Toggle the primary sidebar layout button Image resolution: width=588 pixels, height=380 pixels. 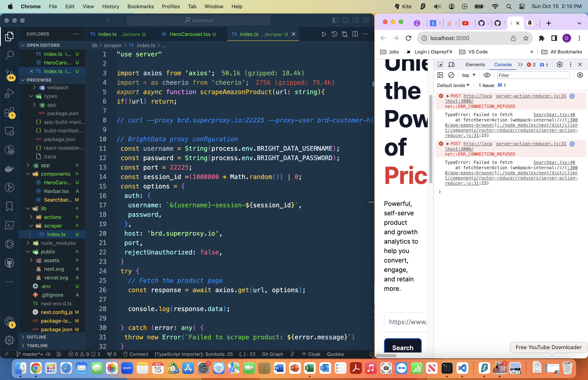coord(335,20)
